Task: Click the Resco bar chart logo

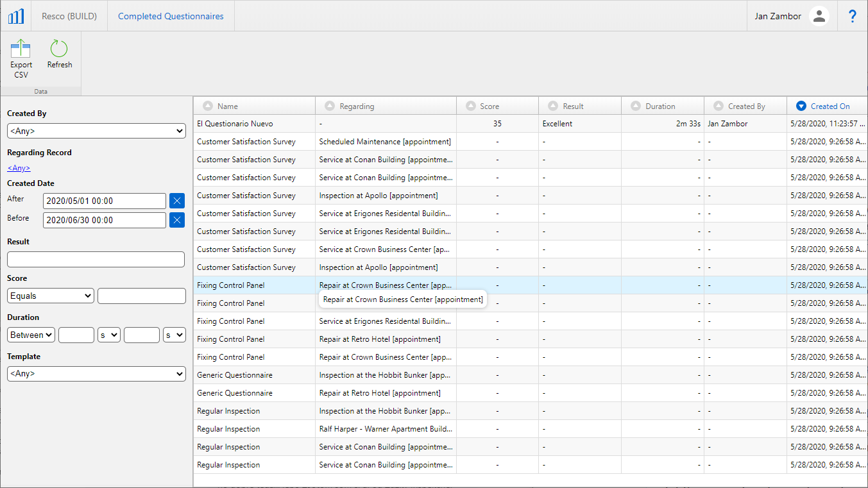Action: point(16,16)
